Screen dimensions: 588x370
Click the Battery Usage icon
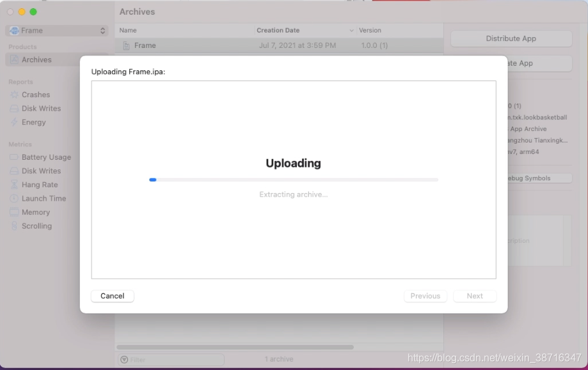pyautogui.click(x=14, y=157)
